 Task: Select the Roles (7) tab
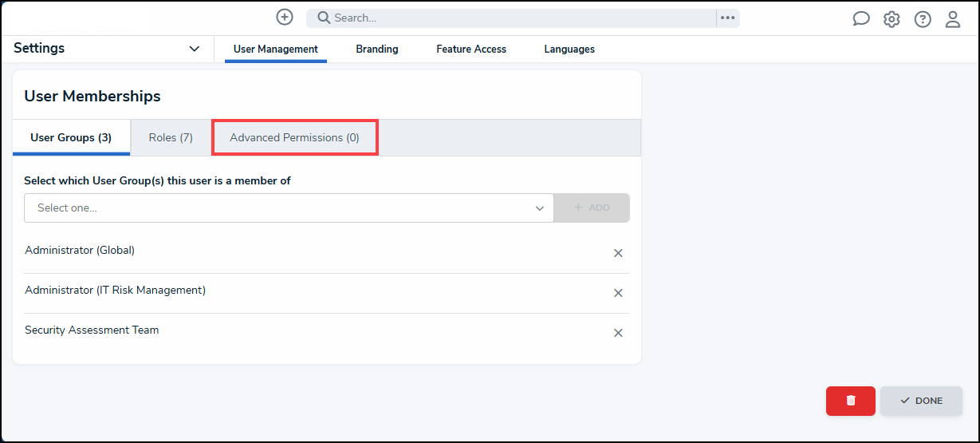[171, 137]
